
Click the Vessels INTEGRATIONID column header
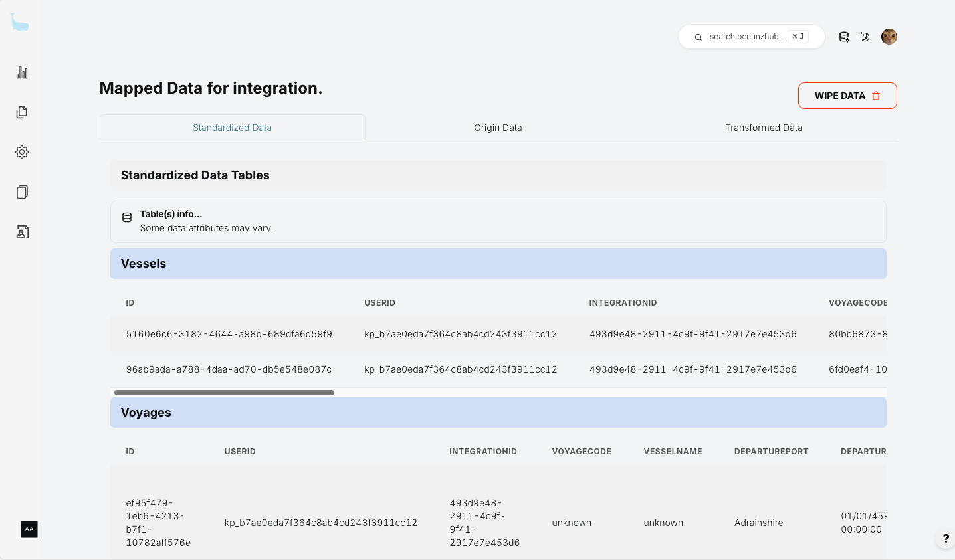click(x=623, y=303)
